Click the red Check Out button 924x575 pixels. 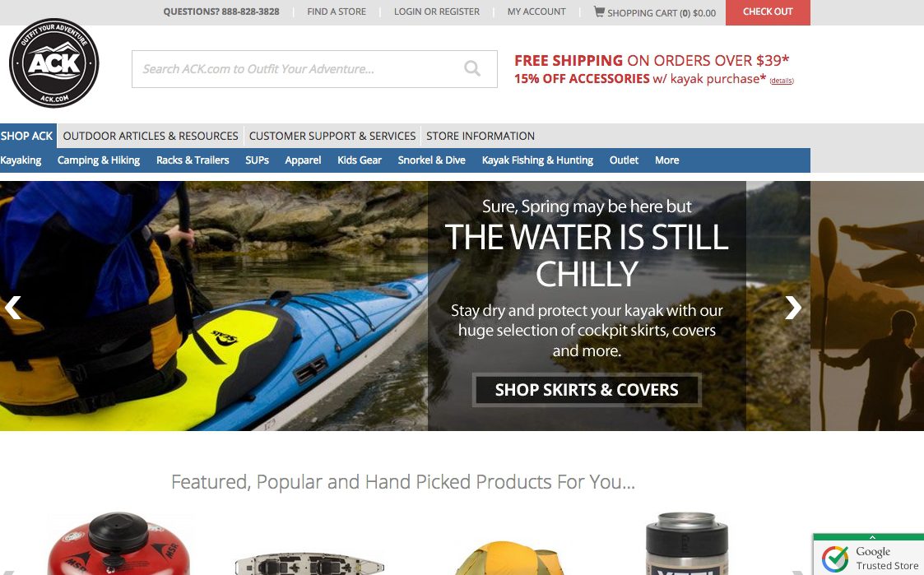(768, 12)
